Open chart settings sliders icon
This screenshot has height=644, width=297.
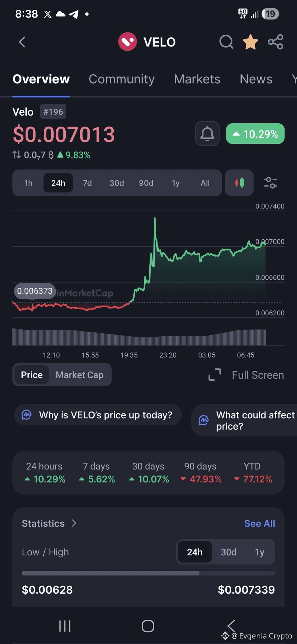(x=270, y=183)
